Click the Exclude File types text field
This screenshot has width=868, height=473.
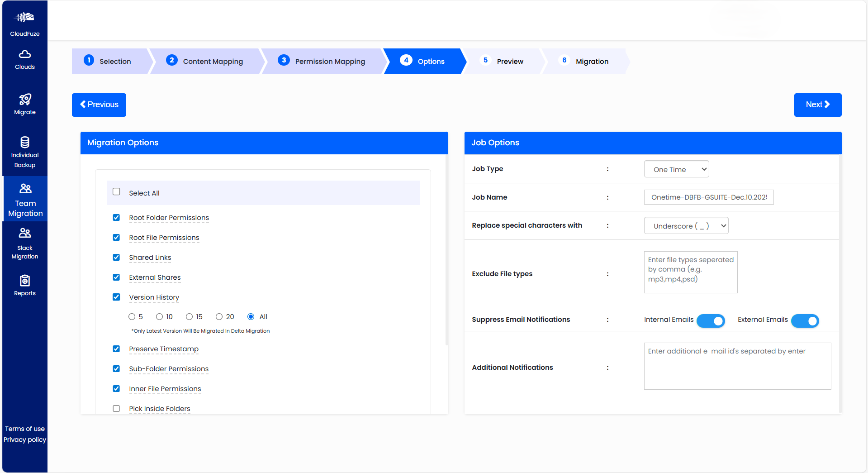click(690, 272)
